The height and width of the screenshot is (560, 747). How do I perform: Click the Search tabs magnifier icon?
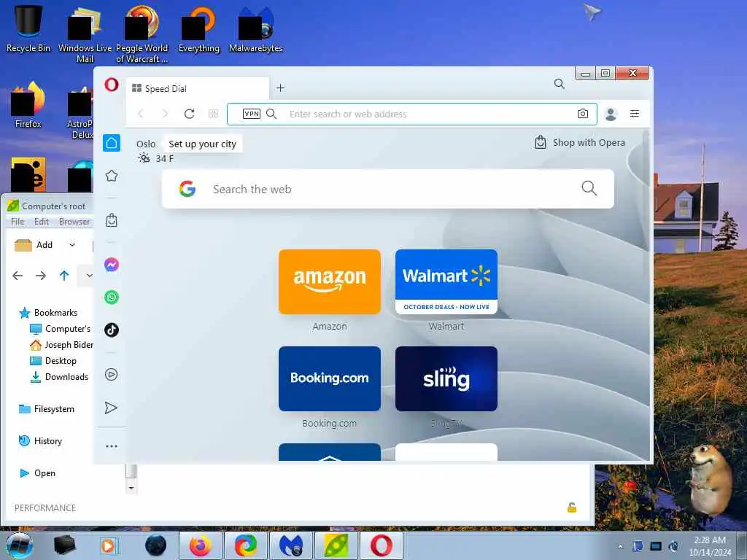click(560, 85)
